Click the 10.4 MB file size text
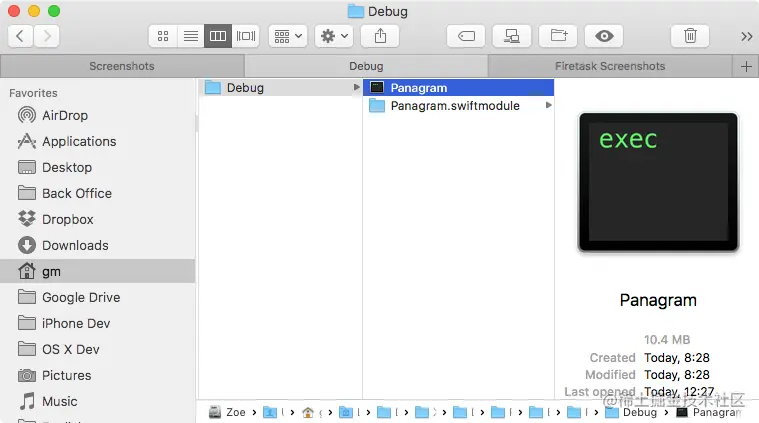This screenshot has width=759, height=423. [667, 340]
